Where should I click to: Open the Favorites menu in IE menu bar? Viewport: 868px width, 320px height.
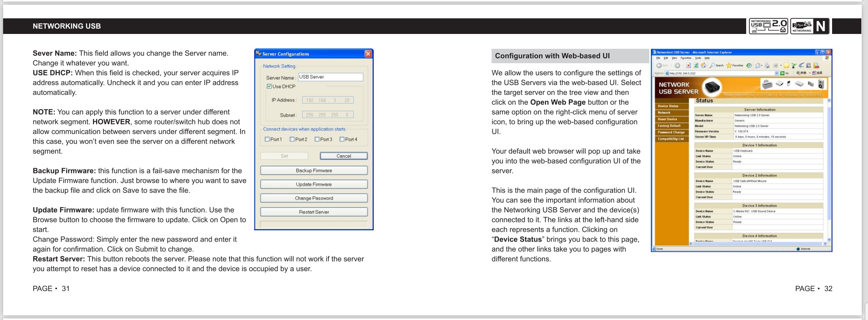[x=686, y=58]
